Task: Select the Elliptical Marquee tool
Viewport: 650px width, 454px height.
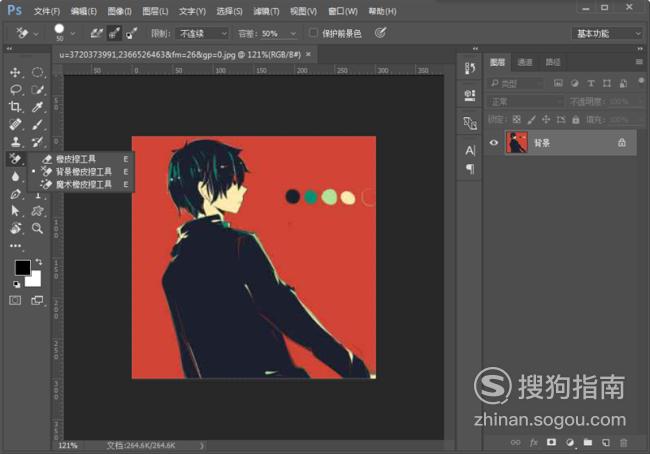Action: pyautogui.click(x=37, y=73)
